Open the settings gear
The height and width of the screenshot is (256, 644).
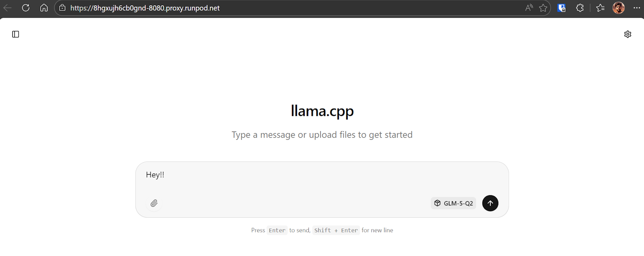point(628,34)
